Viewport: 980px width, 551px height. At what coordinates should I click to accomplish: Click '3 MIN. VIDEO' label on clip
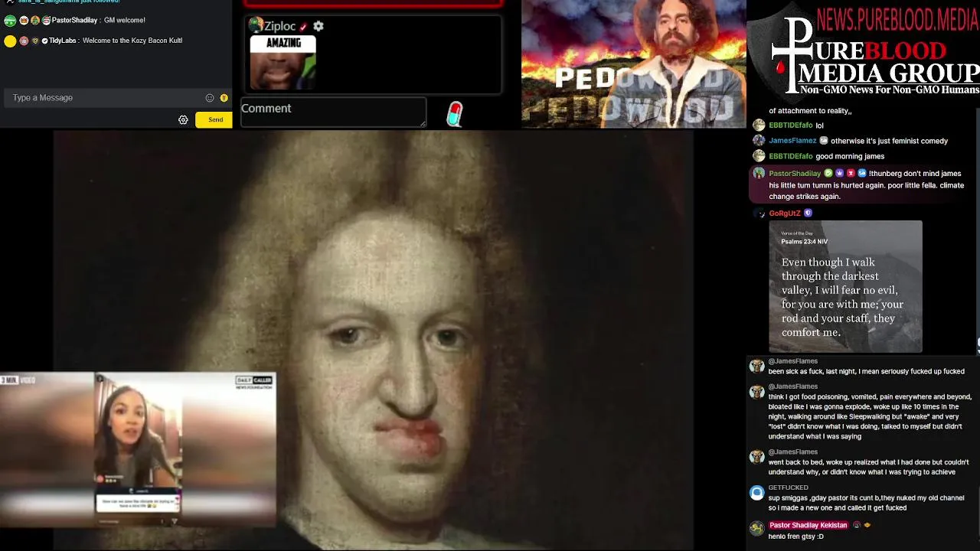[18, 380]
